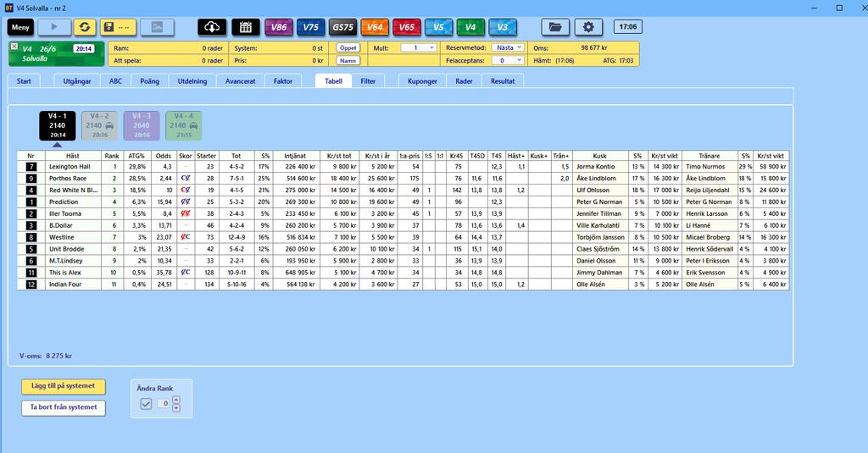Image resolution: width=868 pixels, height=453 pixels.
Task: Select the green V4 game button
Action: point(470,27)
